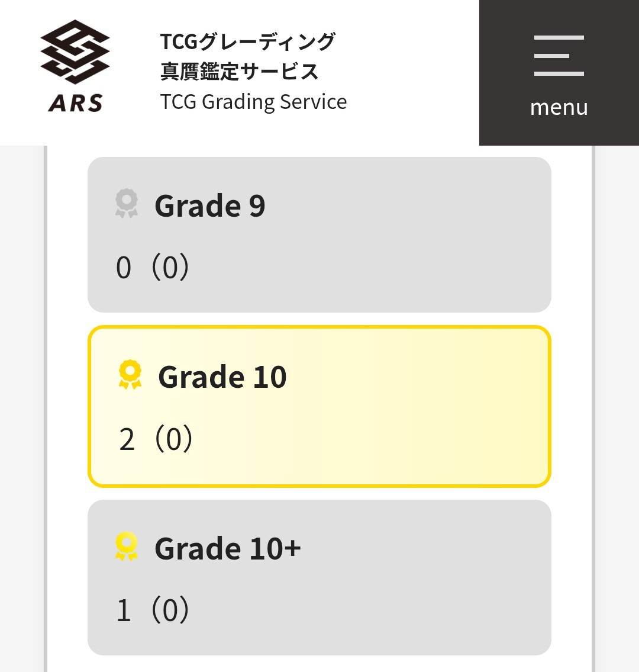
Task: Click the Grade 10+ count "1 (0)"
Action: (x=153, y=610)
